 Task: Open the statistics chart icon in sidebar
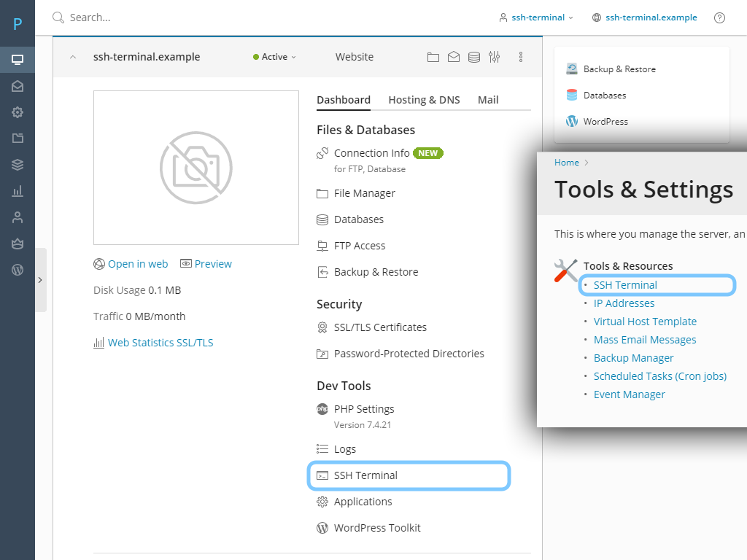[x=18, y=191]
